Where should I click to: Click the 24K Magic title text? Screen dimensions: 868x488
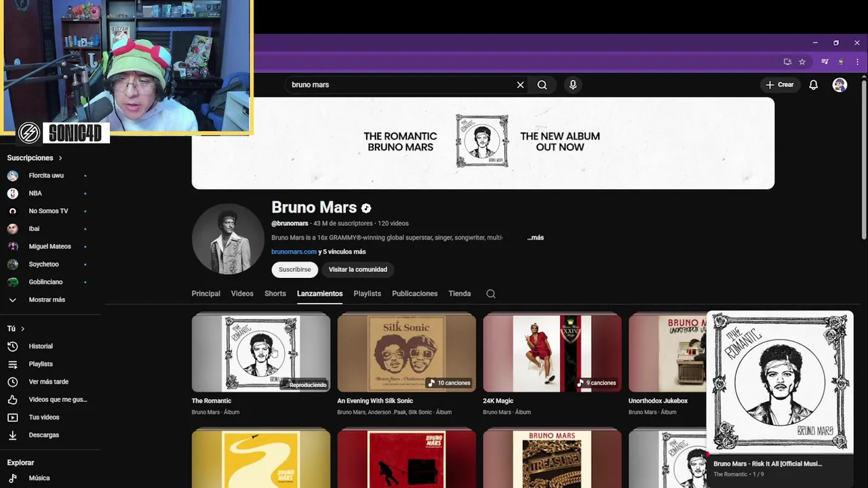point(498,401)
